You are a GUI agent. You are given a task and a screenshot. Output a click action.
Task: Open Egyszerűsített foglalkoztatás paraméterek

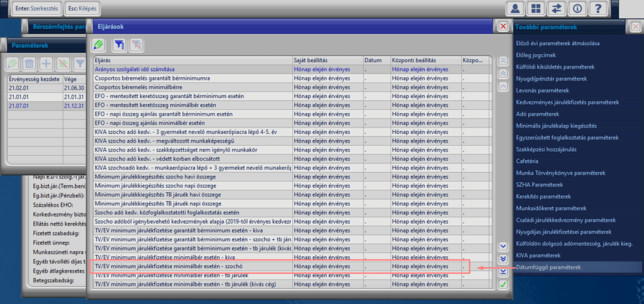pyautogui.click(x=567, y=138)
